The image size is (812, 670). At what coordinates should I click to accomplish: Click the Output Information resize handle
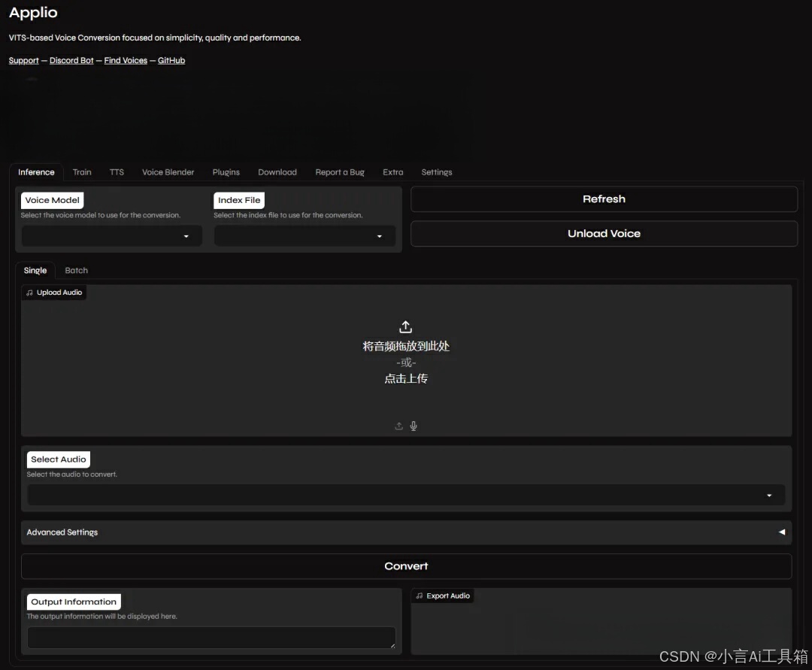392,645
